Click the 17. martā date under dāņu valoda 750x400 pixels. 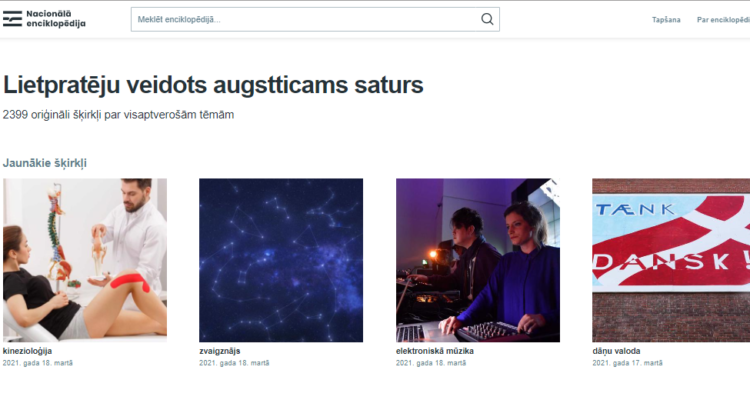628,363
